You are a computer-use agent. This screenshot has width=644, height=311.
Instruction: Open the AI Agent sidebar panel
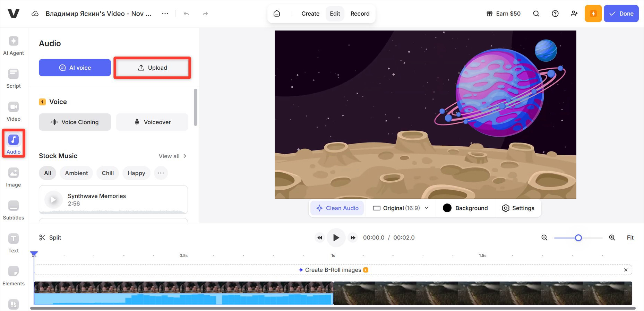(14, 45)
